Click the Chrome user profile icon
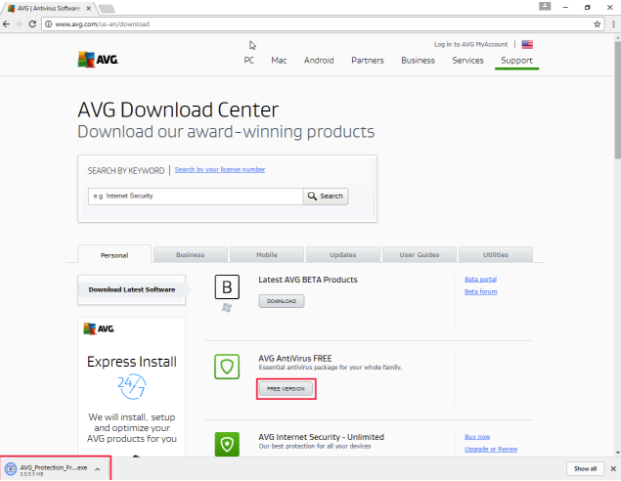Viewport: 621px width, 481px height. pyautogui.click(x=545, y=6)
